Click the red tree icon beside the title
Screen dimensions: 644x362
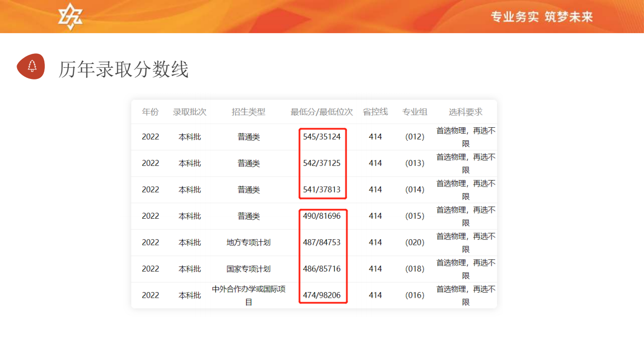coord(31,66)
